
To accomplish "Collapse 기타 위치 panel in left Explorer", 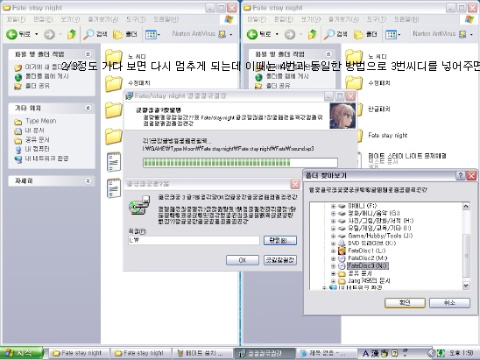I will tap(88, 108).
